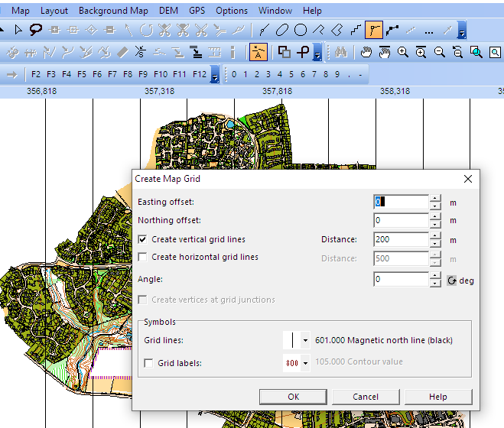Click the angle rotate icon beside deg
The height and width of the screenshot is (428, 504).
coord(451,280)
